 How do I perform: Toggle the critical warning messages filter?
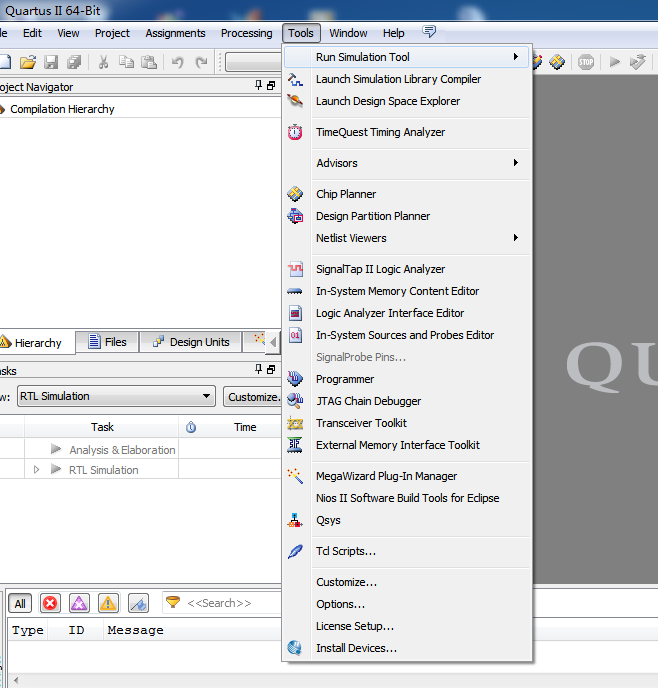click(79, 603)
